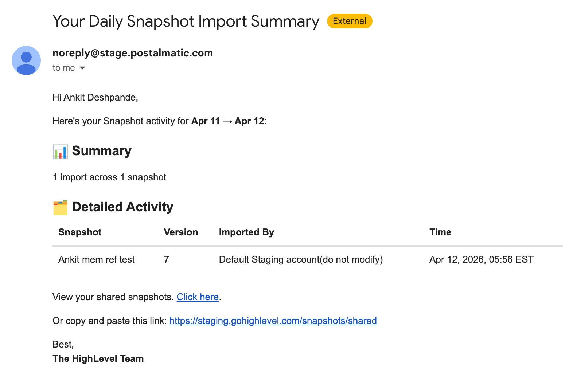Click the 'Hi Ankit Deshpande,' greeting
581x392 pixels.
(95, 98)
